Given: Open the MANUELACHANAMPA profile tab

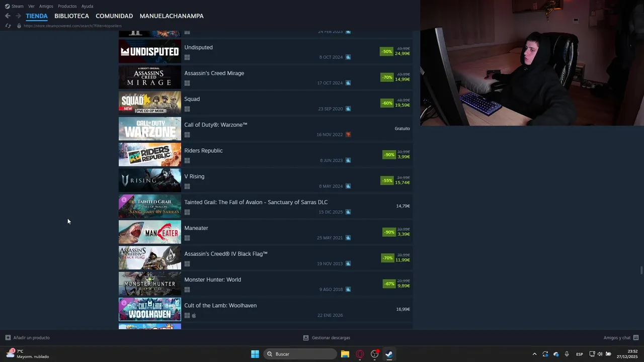Looking at the screenshot, I should tap(172, 16).
